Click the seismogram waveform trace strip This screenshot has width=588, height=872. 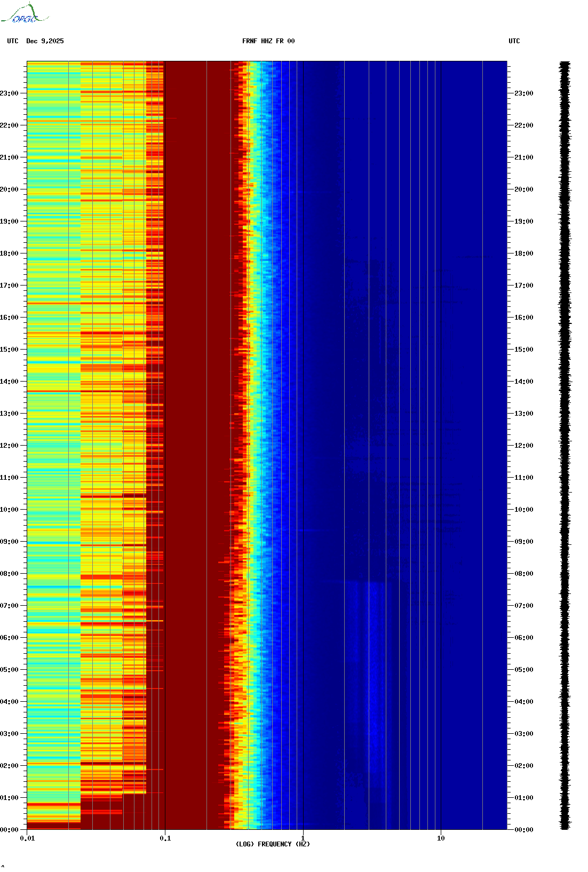(565, 446)
